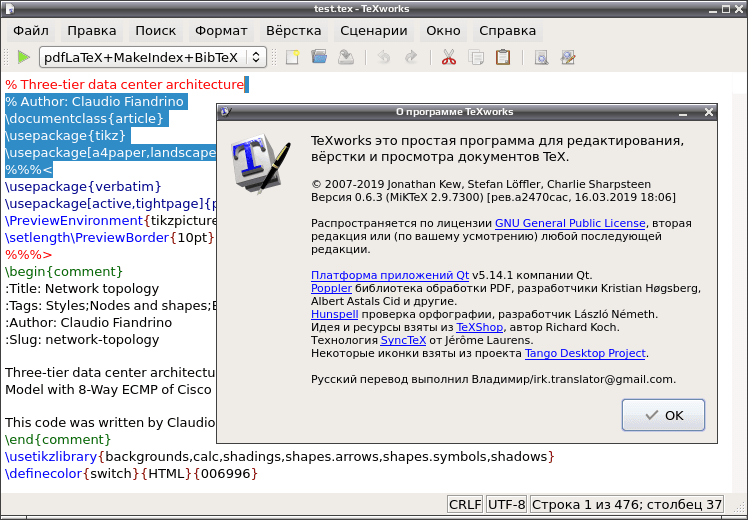Click the \definecolor{switch}{HTML}{006996} line
The width and height of the screenshot is (748, 520).
pos(132,474)
